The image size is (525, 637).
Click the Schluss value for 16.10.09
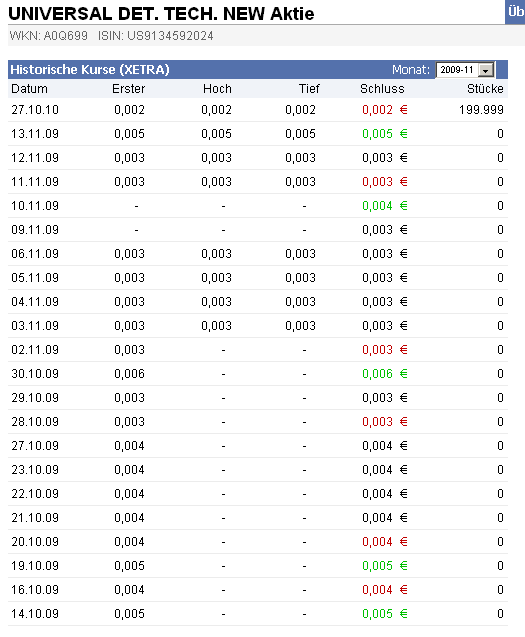pos(385,589)
